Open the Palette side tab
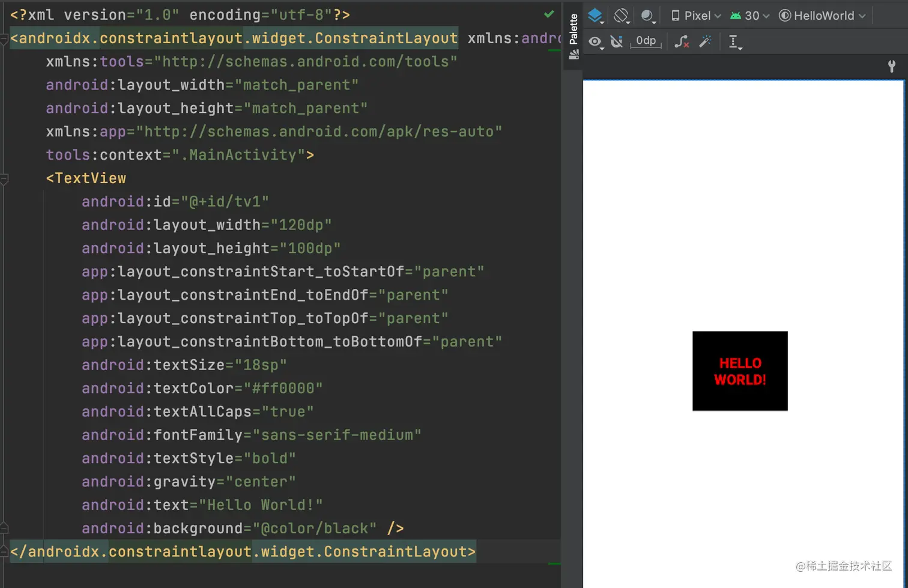Image resolution: width=908 pixels, height=588 pixels. pos(574,36)
